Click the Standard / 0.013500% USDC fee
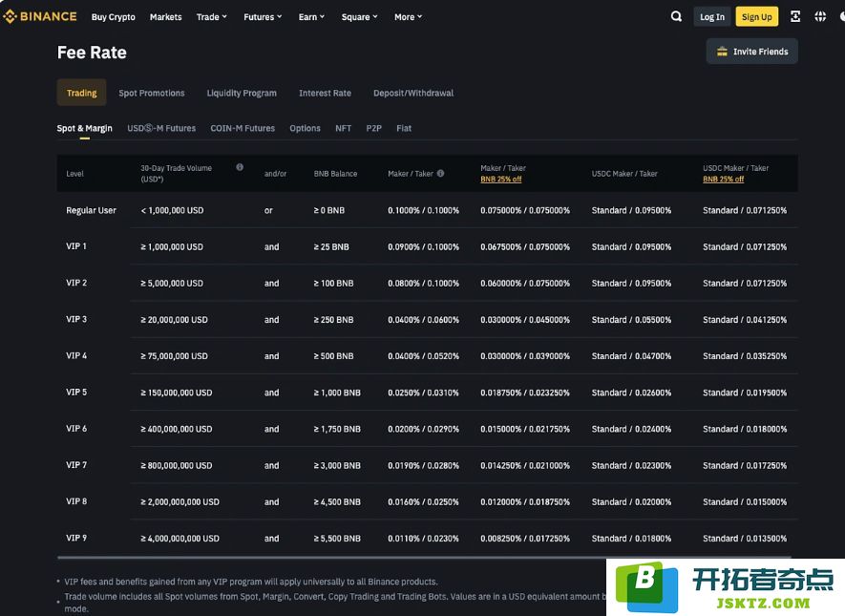The image size is (845, 616). point(745,538)
